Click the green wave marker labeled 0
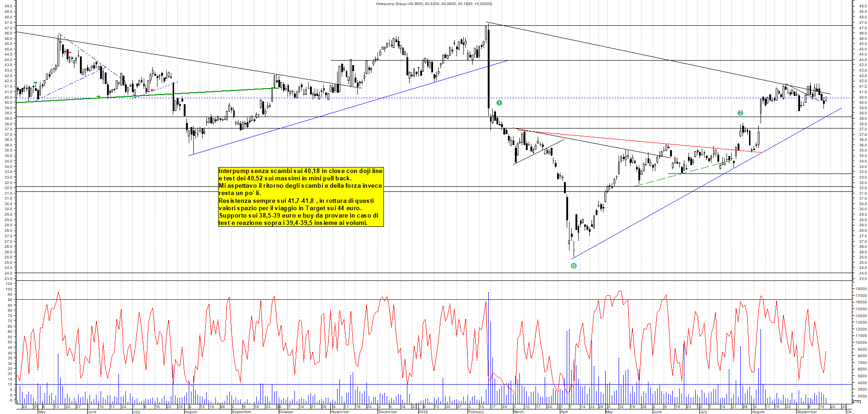The width and height of the screenshot is (868, 414). tap(574, 266)
